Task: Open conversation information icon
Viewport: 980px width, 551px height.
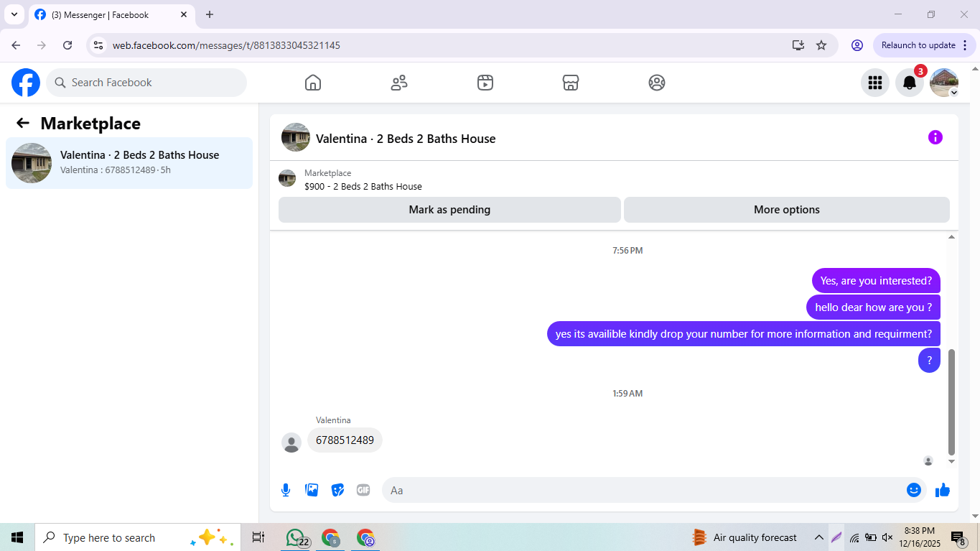Action: click(935, 137)
